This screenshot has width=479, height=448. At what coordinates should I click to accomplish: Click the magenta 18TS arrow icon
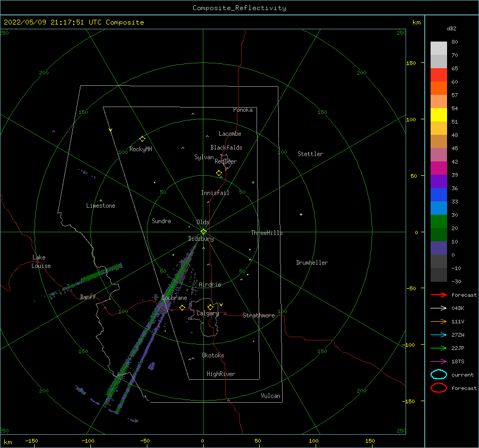tap(439, 362)
